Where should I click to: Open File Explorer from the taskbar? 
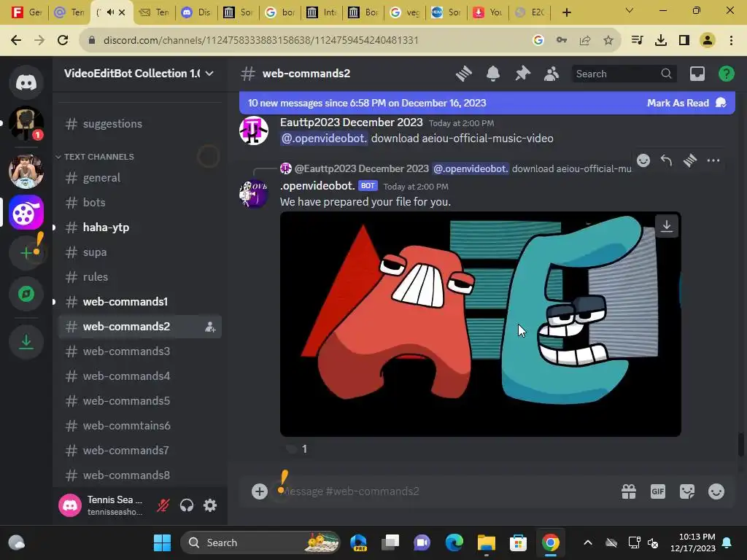click(487, 542)
